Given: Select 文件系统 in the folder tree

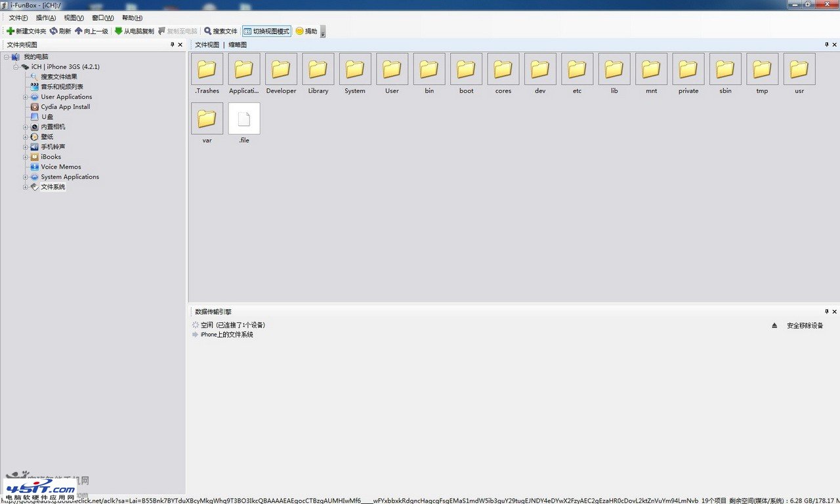Looking at the screenshot, I should click(52, 187).
